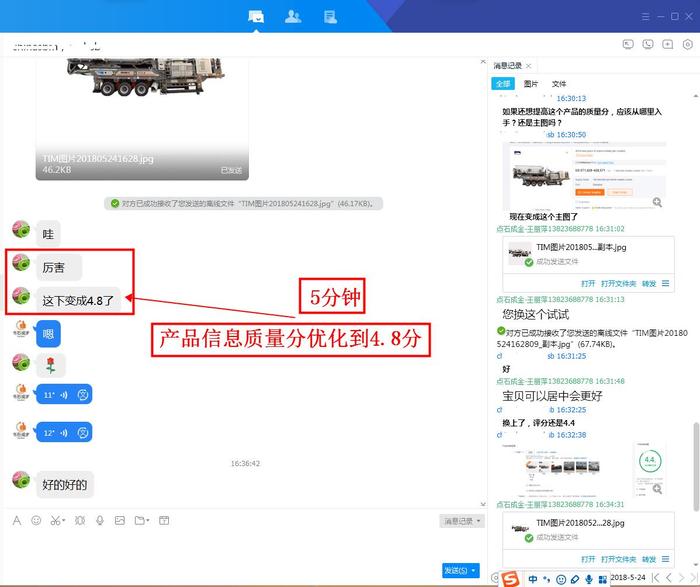
Task: Click history scrollbar up arrow
Action: (x=696, y=96)
